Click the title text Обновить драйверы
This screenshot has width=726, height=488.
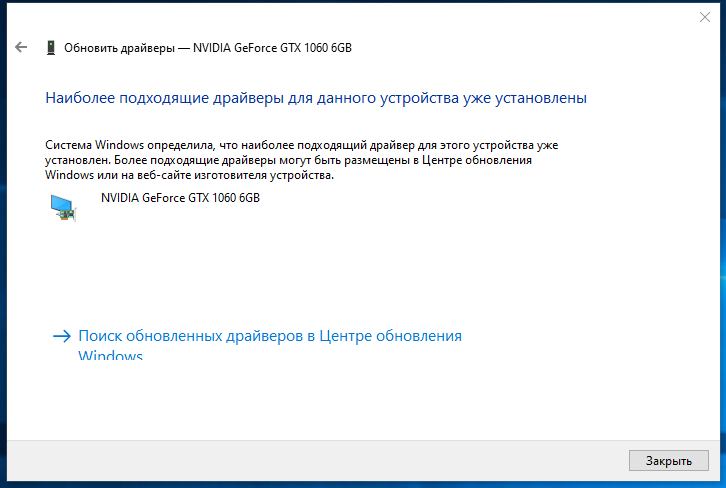119,48
